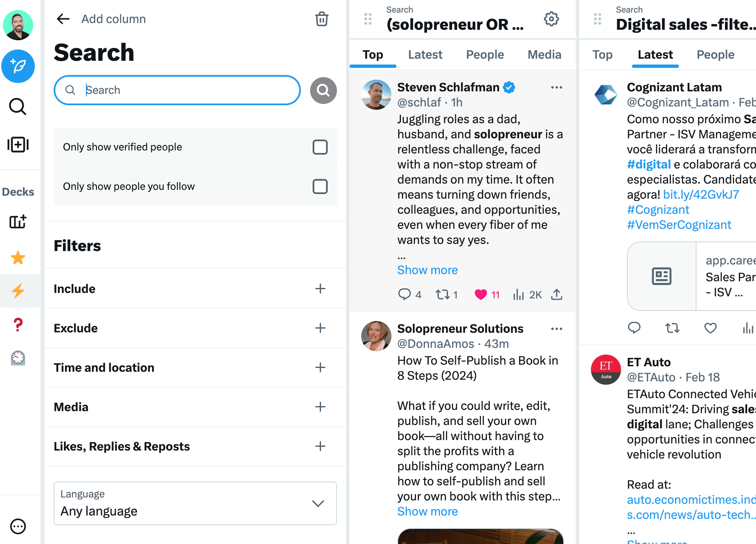The height and width of the screenshot is (544, 756).
Task: Like Steven Schlafman's post
Action: 481,295
